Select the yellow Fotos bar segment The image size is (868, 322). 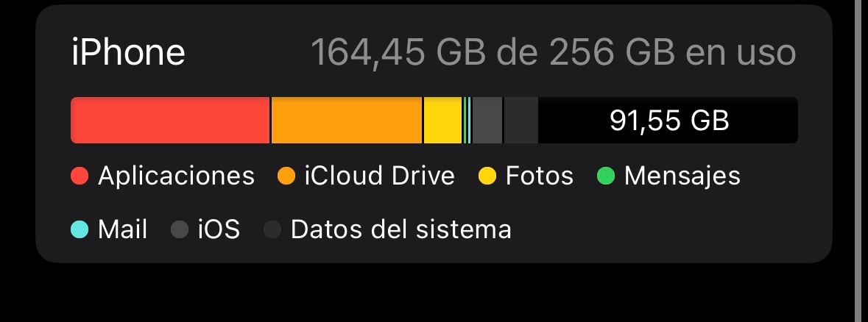(443, 121)
